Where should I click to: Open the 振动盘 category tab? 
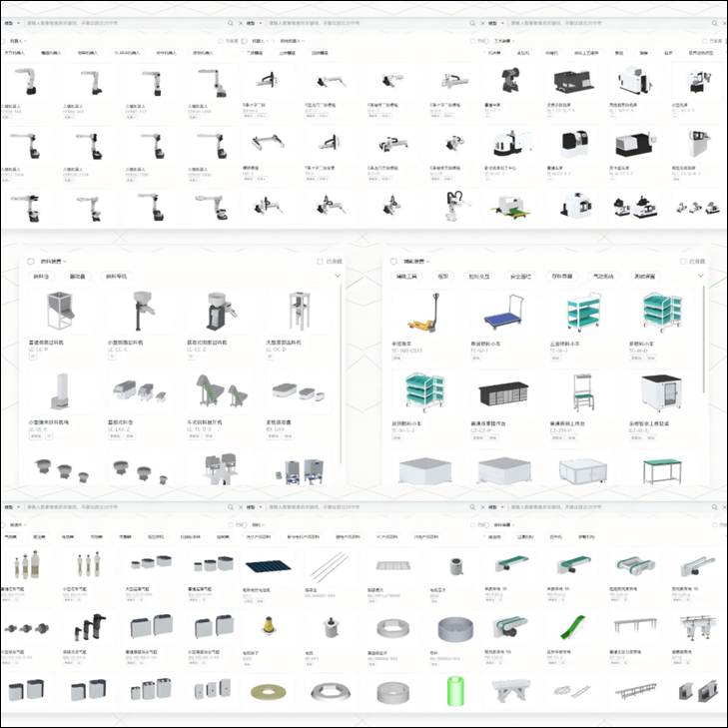77,276
